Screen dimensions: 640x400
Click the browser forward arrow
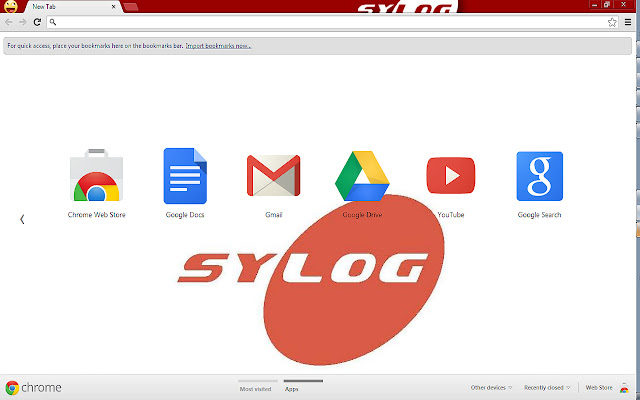(x=23, y=22)
